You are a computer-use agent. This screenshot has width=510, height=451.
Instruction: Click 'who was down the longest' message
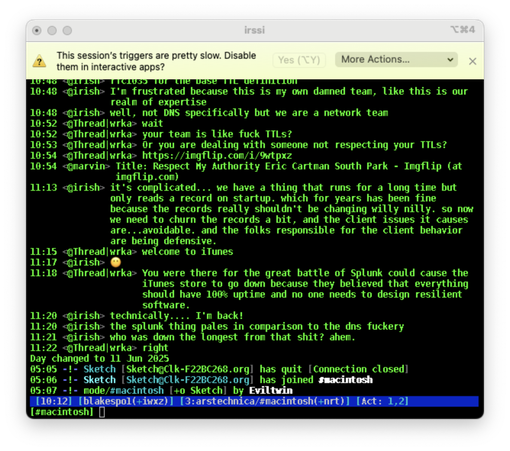click(233, 337)
